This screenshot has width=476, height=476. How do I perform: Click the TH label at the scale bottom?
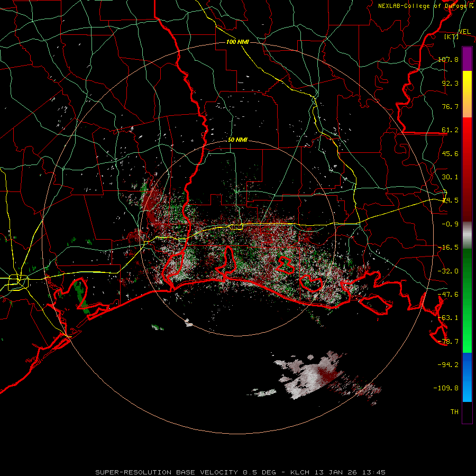click(454, 412)
